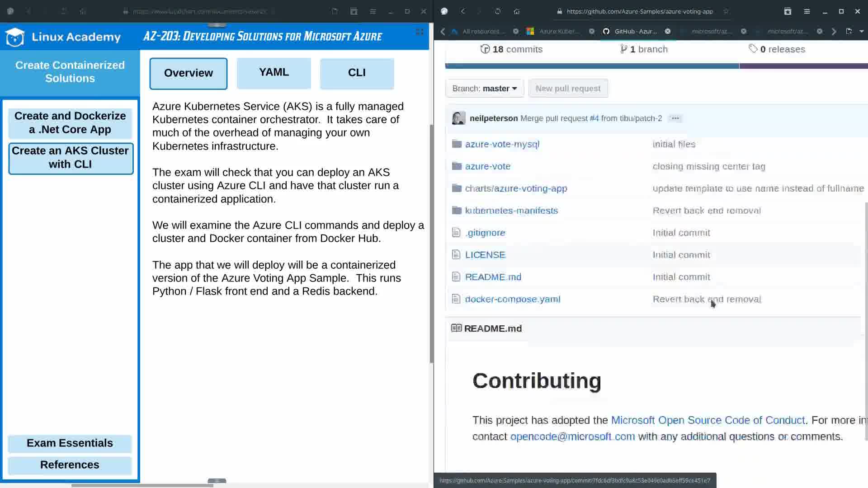
Task: Open the Exam Essentials section
Action: click(x=70, y=443)
